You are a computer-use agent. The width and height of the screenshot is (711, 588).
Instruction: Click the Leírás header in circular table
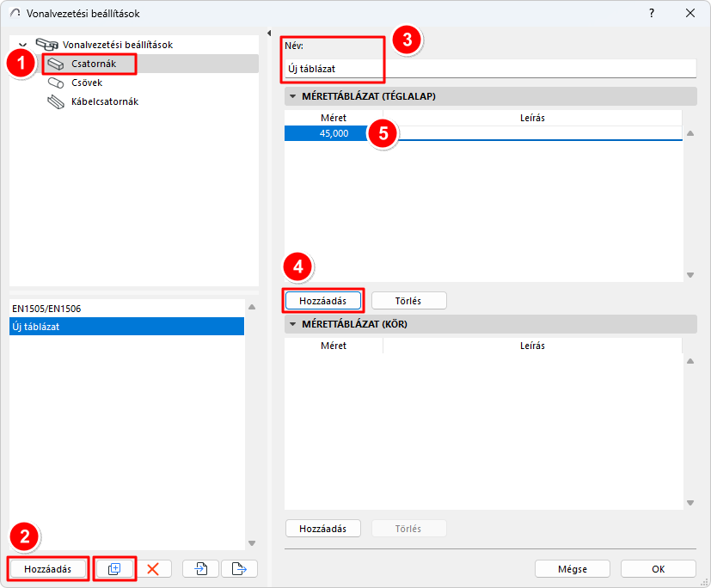click(532, 346)
